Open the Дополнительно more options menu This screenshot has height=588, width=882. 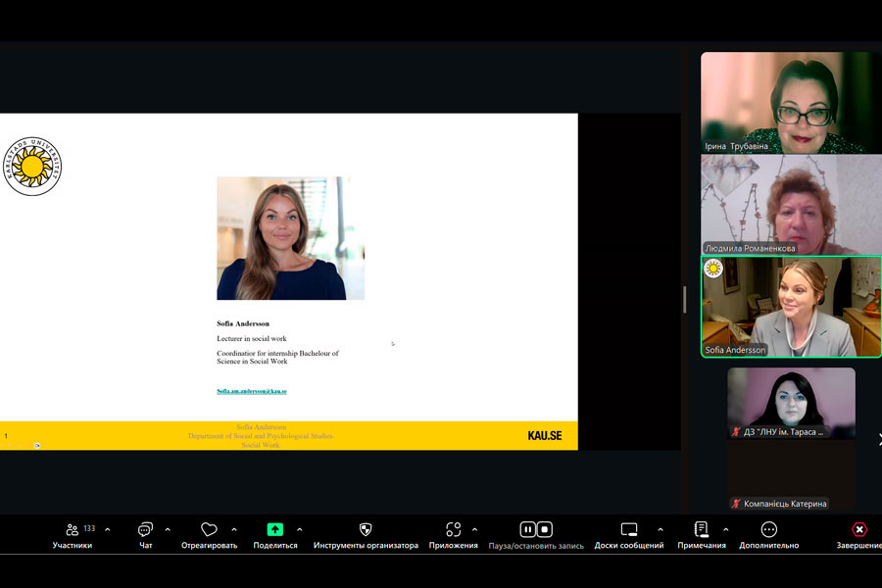(768, 530)
